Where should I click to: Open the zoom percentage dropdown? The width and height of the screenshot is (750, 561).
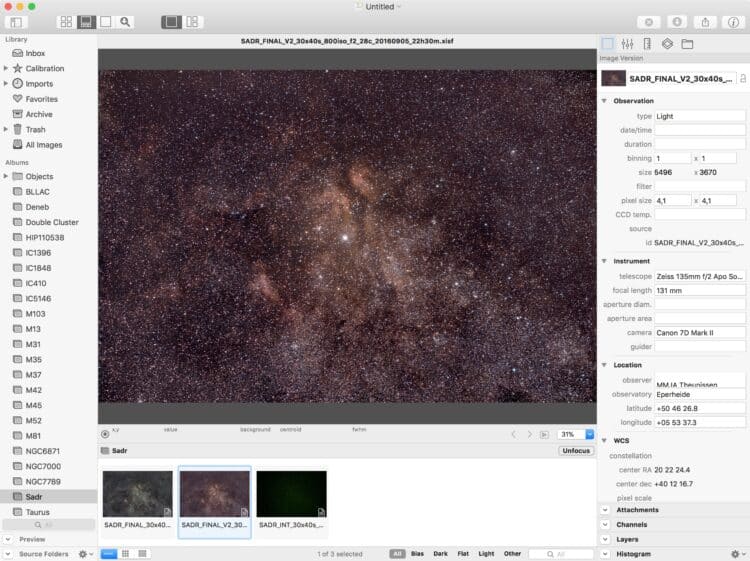point(590,434)
